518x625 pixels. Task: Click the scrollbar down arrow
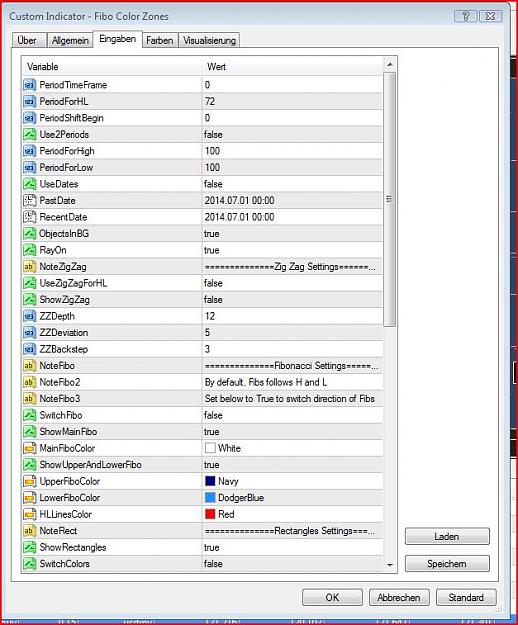click(390, 565)
